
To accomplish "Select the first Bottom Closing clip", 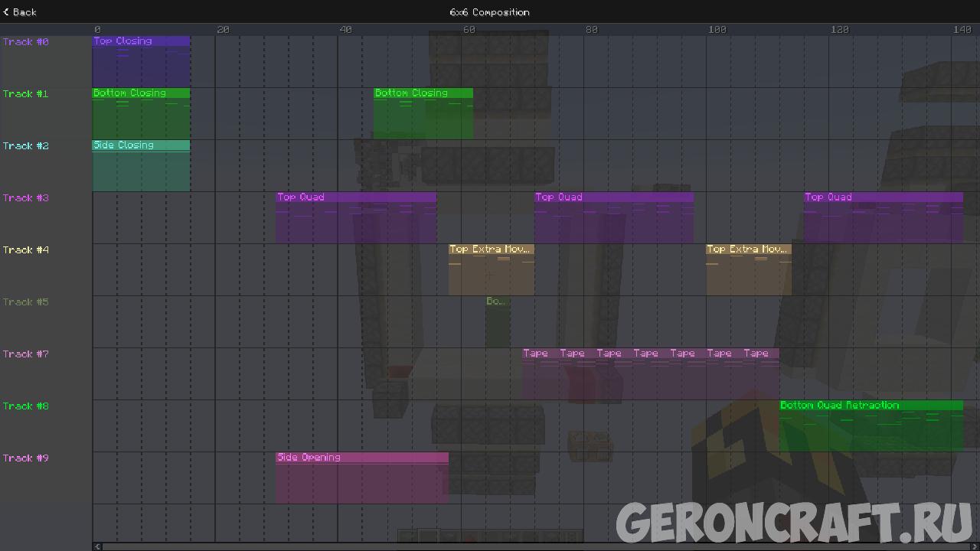I will (141, 113).
